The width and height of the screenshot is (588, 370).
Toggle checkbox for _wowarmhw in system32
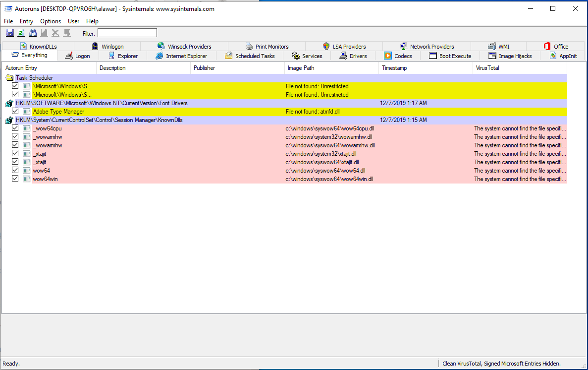pos(15,136)
